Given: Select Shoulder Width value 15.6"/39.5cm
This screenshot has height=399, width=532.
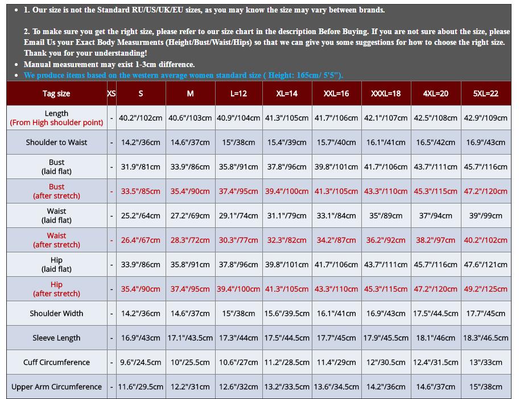Looking at the screenshot, I should [287, 314].
